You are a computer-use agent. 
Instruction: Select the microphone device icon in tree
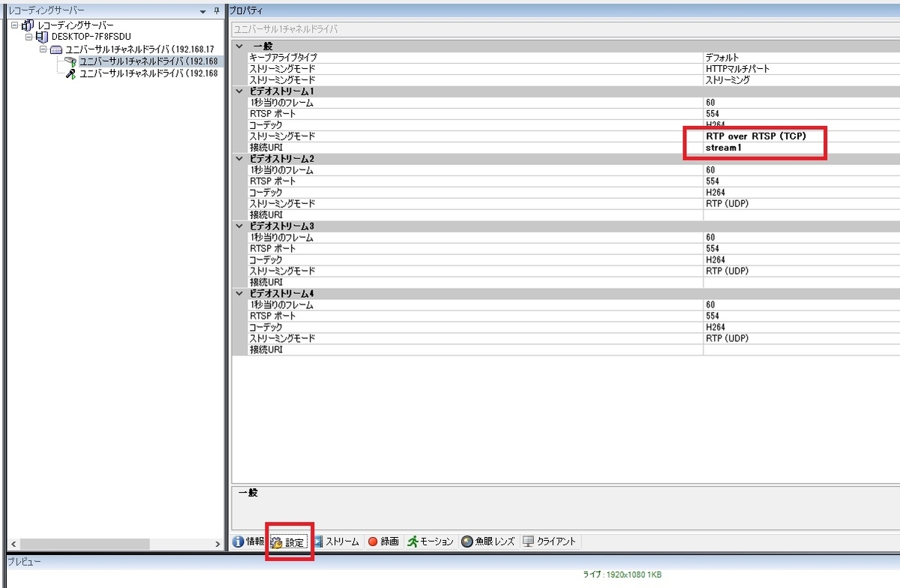pyautogui.click(x=70, y=73)
